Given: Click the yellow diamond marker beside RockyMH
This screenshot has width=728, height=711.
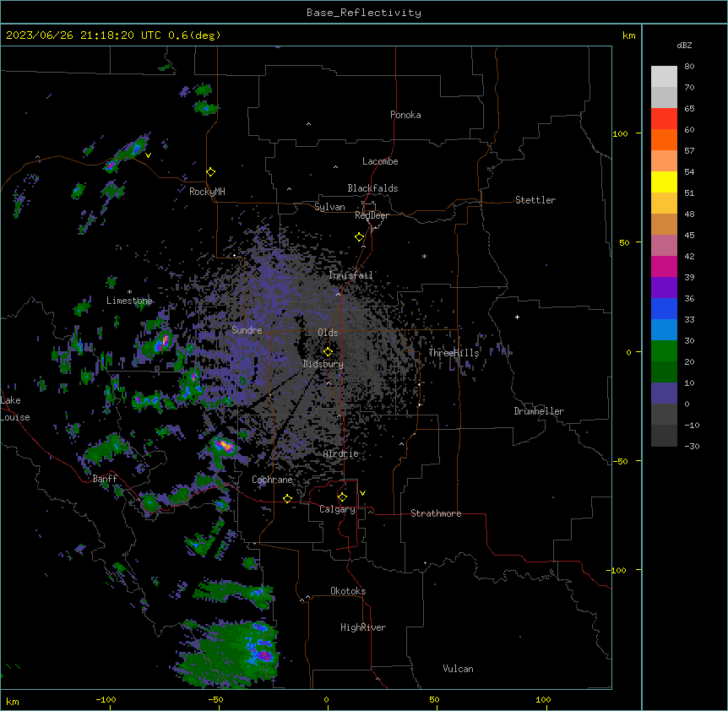Looking at the screenshot, I should click(211, 171).
